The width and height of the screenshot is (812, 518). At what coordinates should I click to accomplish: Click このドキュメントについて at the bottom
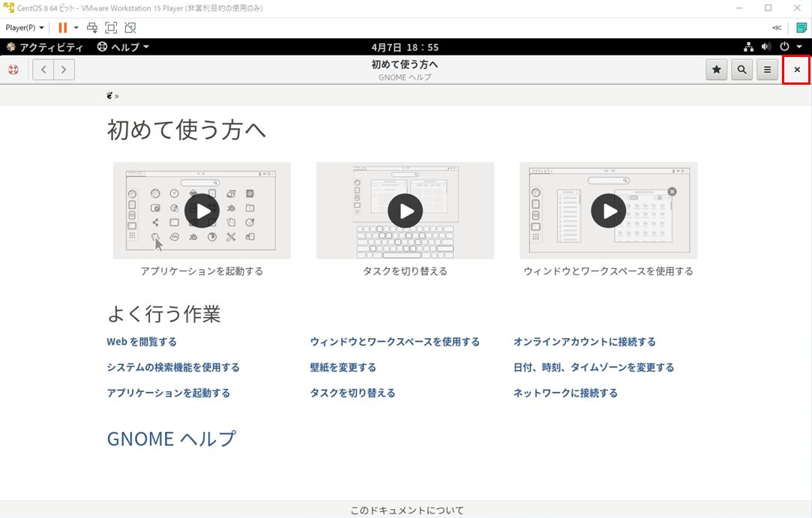[x=407, y=511]
